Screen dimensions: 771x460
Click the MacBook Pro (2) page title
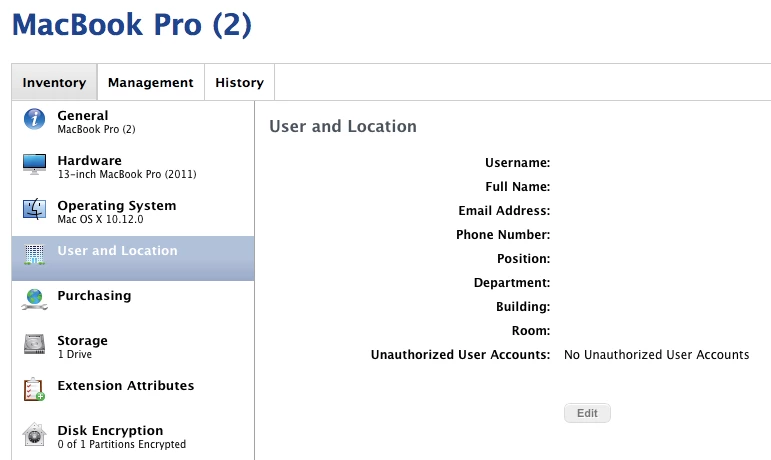click(132, 25)
